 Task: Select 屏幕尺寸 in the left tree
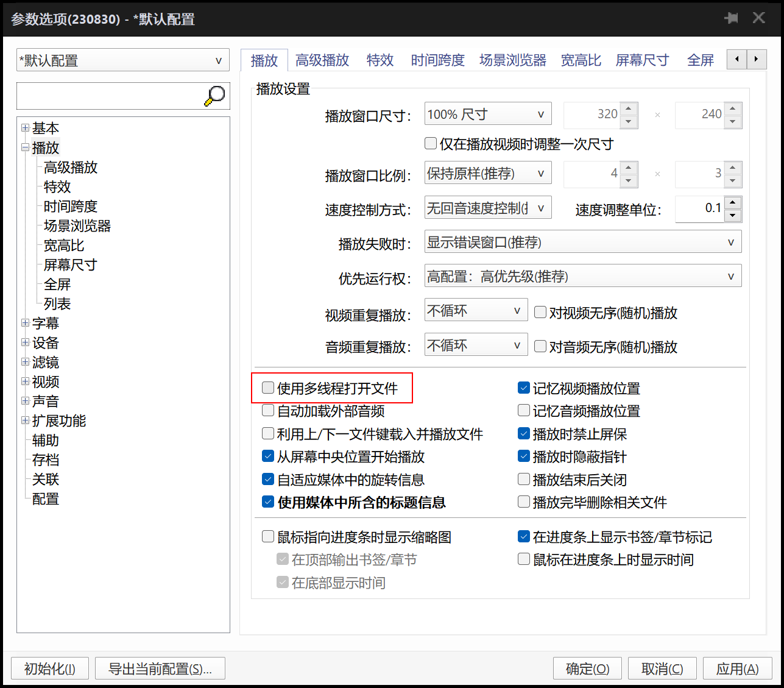pyautogui.click(x=70, y=264)
